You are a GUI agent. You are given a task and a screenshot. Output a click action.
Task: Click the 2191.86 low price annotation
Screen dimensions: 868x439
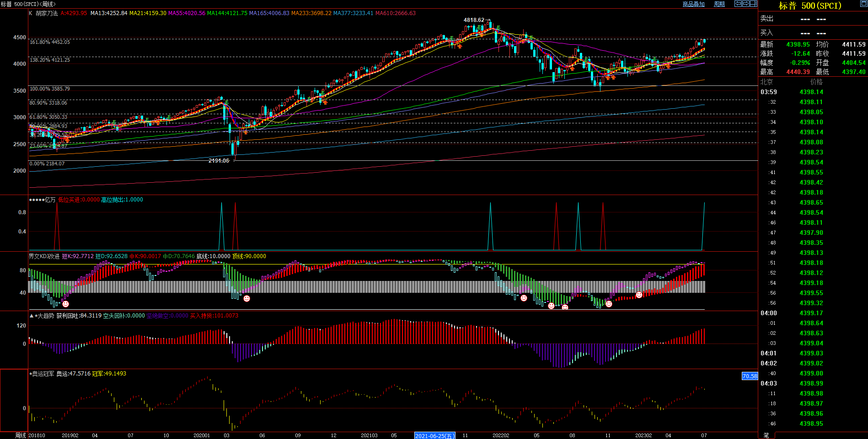219,161
